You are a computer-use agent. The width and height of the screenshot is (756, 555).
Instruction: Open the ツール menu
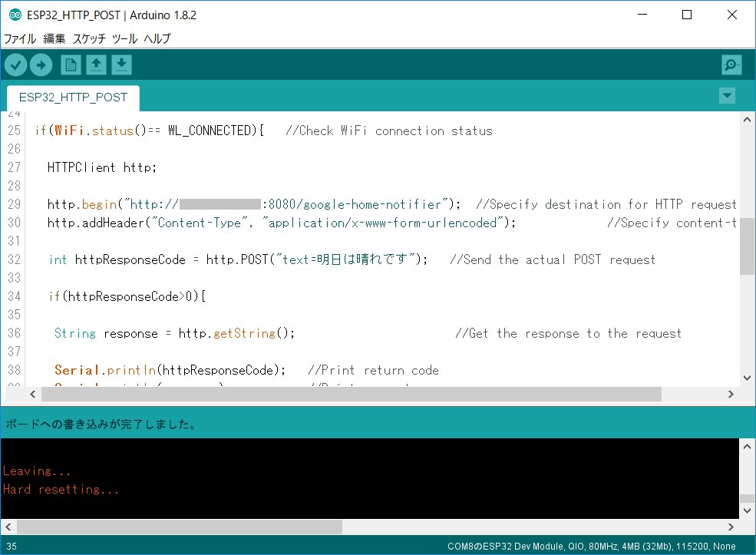point(125,38)
